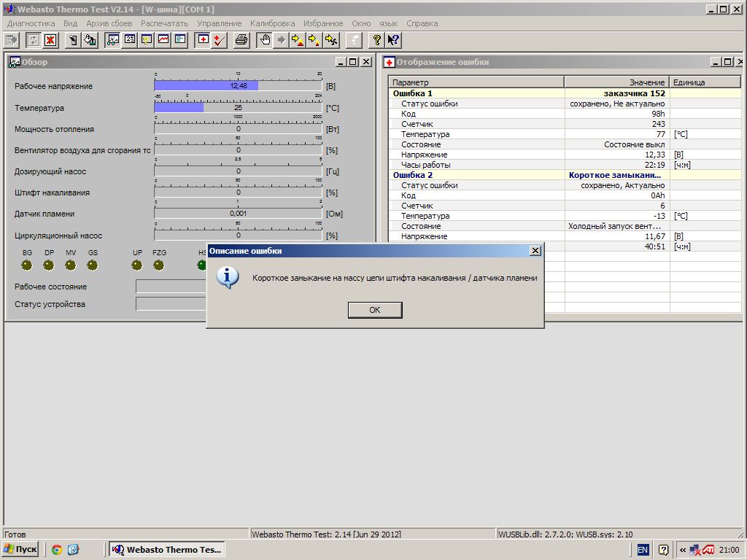This screenshot has width=747, height=560.
Task: Click the refresh connection toolbar icon
Action: (x=34, y=40)
